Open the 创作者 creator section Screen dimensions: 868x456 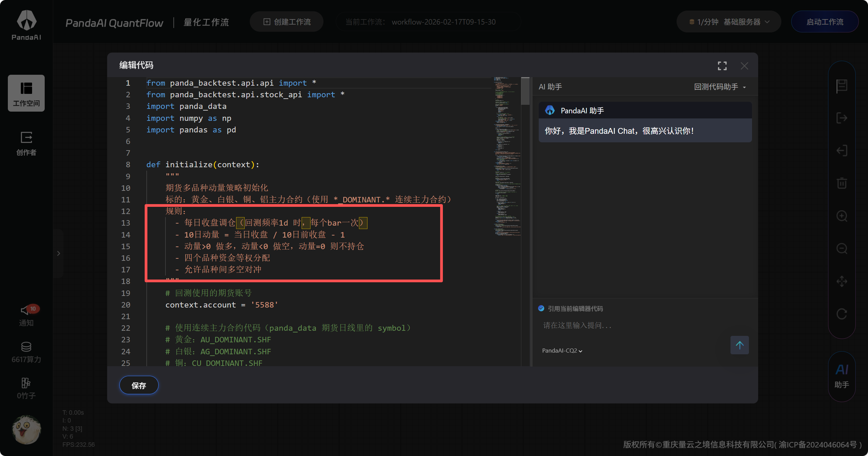pos(26,143)
